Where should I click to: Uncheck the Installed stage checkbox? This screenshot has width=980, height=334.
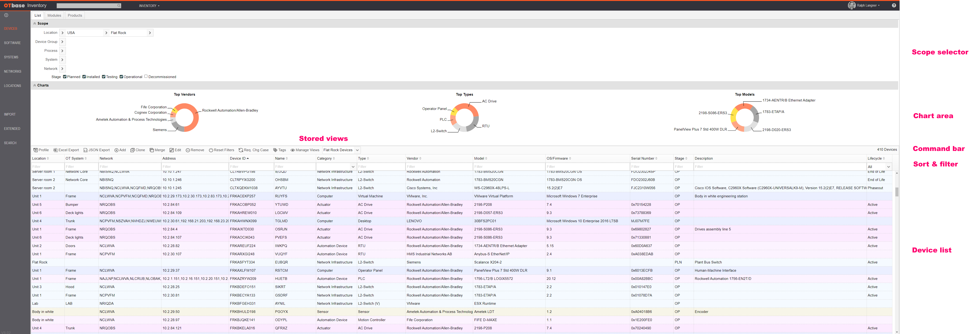tap(84, 76)
